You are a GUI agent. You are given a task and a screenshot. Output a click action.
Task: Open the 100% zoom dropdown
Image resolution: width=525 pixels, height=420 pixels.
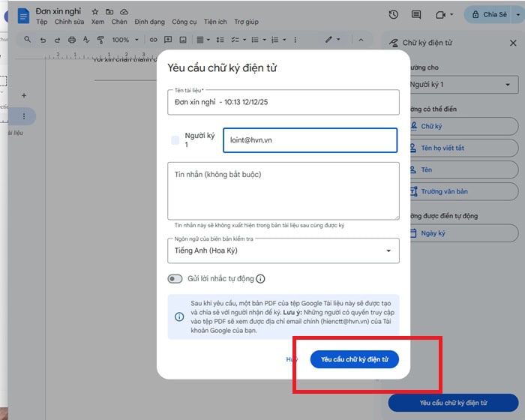pyautogui.click(x=124, y=40)
